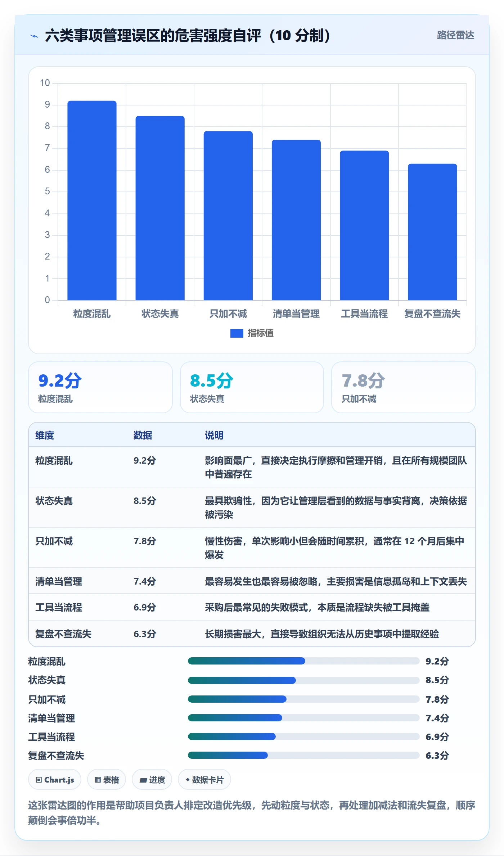Click the 数据 column header

pyautogui.click(x=143, y=435)
